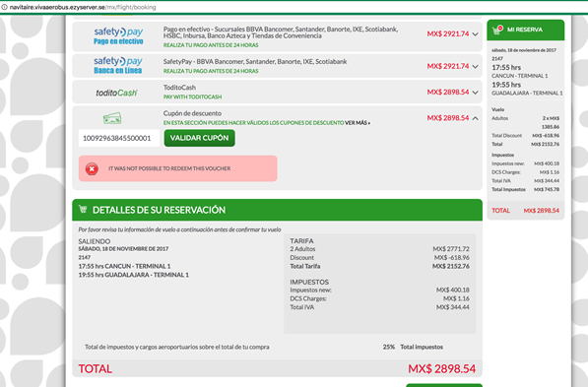The width and height of the screenshot is (588, 387).
Task: Click the coupon code input field
Action: [119, 138]
